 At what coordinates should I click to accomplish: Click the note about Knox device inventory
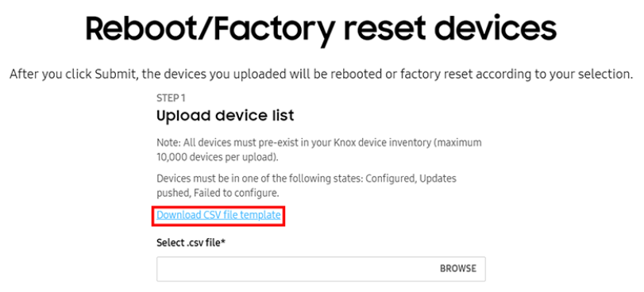point(319,150)
